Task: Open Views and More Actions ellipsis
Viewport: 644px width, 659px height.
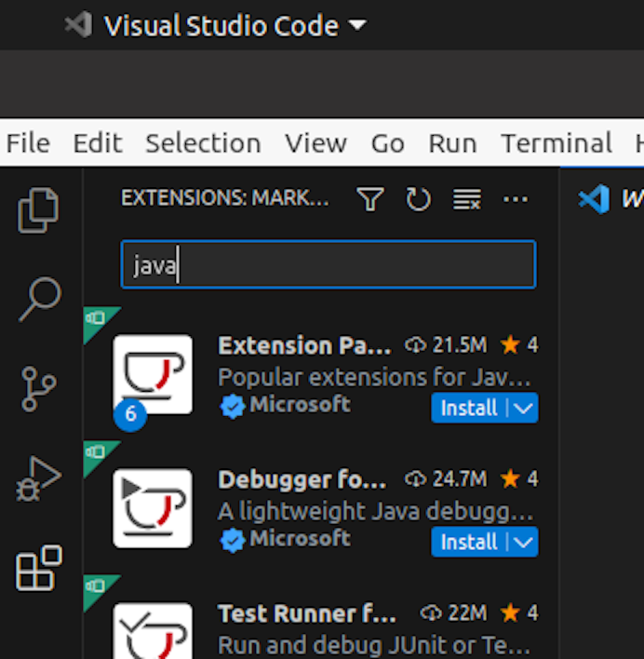Action: 516,199
